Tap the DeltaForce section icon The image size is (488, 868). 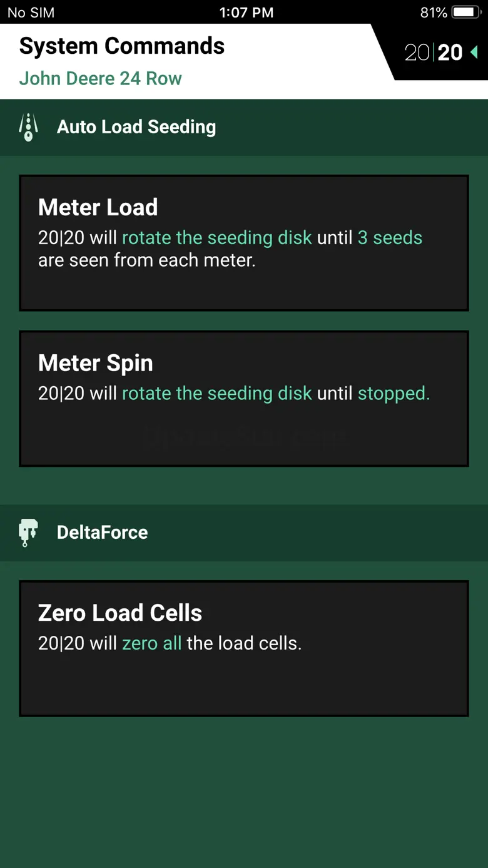click(28, 533)
